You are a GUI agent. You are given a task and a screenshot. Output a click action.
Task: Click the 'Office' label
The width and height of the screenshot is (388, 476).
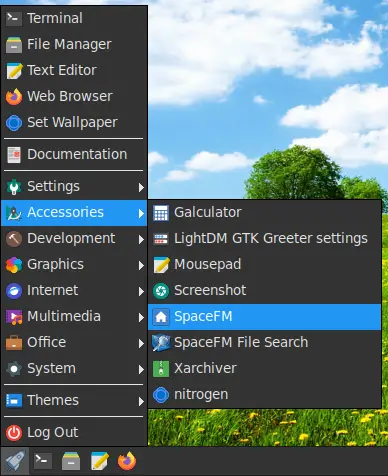pyautogui.click(x=47, y=342)
